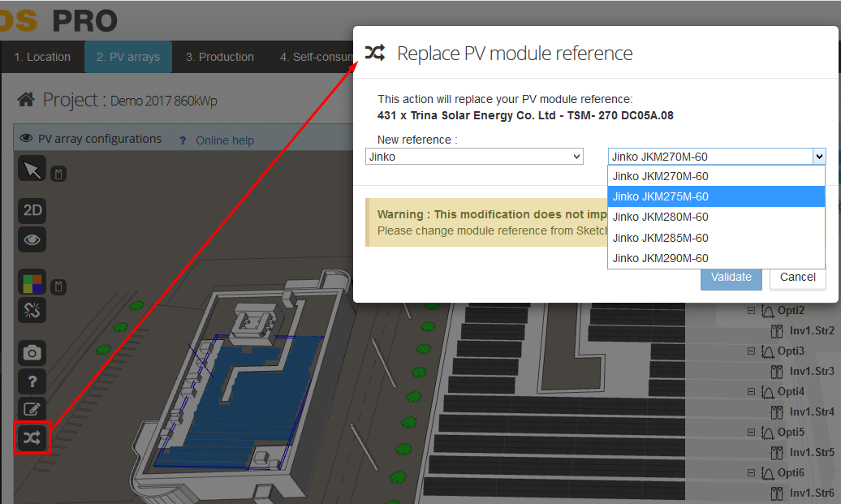
Task: Click the Trina Solar module reference text
Action: coord(525,115)
